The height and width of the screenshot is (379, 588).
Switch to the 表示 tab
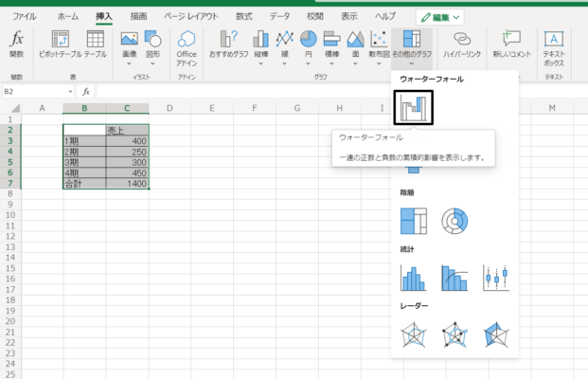tap(349, 16)
